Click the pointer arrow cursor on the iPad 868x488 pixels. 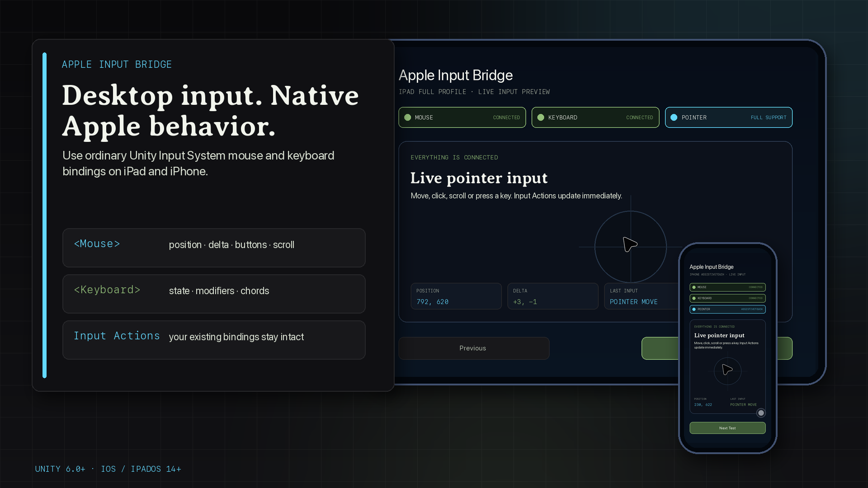630,244
